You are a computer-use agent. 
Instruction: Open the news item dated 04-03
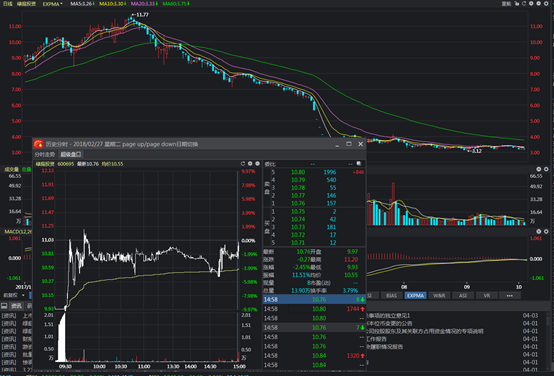coord(452,316)
